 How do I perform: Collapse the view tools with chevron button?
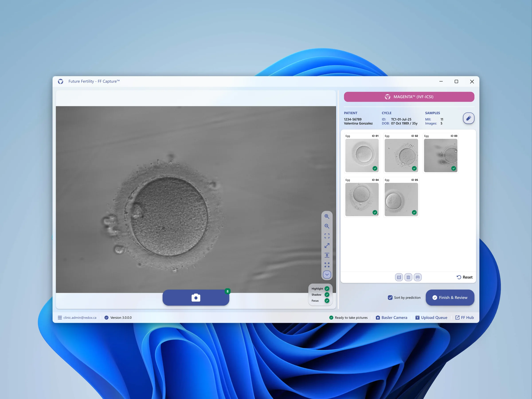tap(327, 274)
